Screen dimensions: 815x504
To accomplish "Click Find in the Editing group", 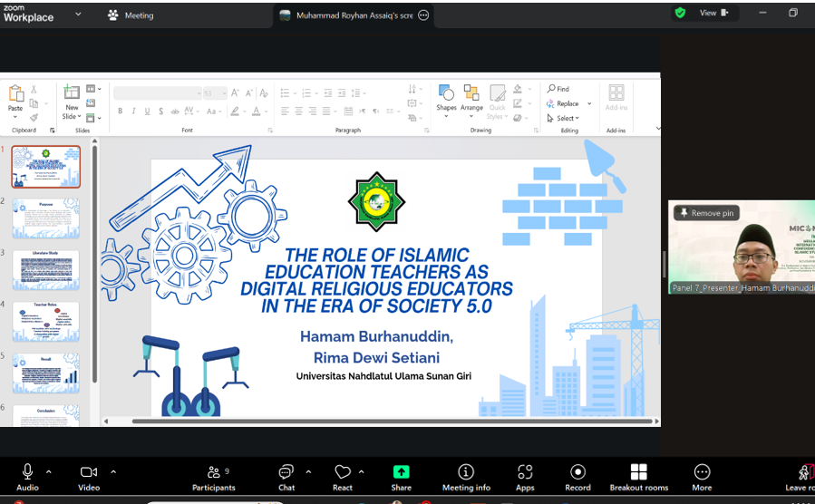I will [558, 89].
